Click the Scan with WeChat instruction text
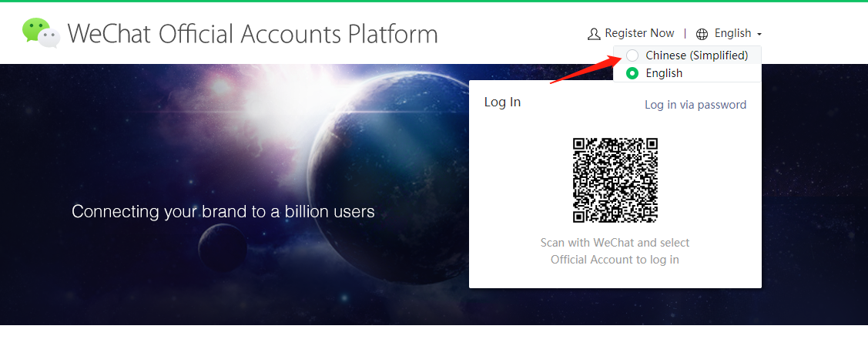 pyautogui.click(x=615, y=250)
